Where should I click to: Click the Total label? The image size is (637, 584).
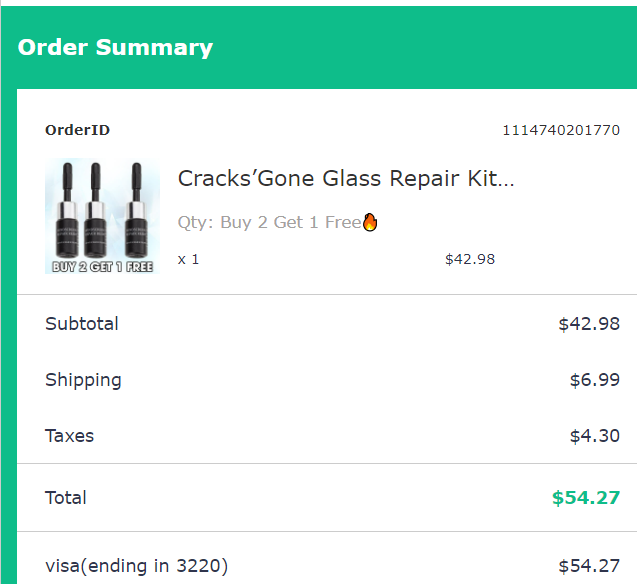click(x=66, y=497)
